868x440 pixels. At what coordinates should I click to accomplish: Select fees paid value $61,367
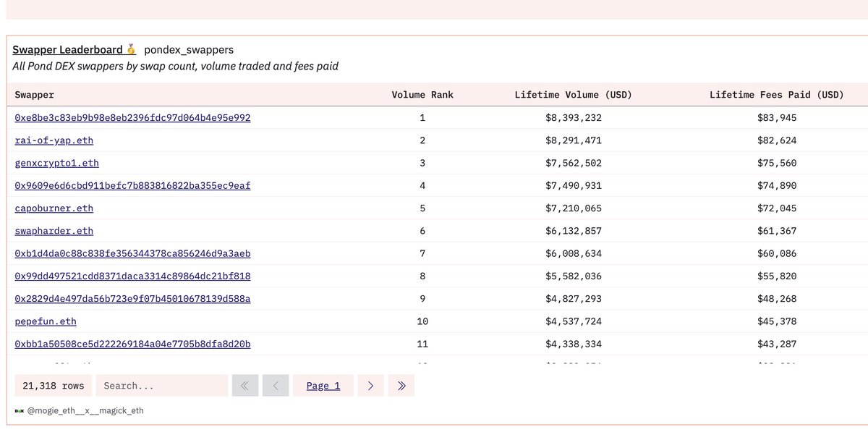click(x=777, y=231)
